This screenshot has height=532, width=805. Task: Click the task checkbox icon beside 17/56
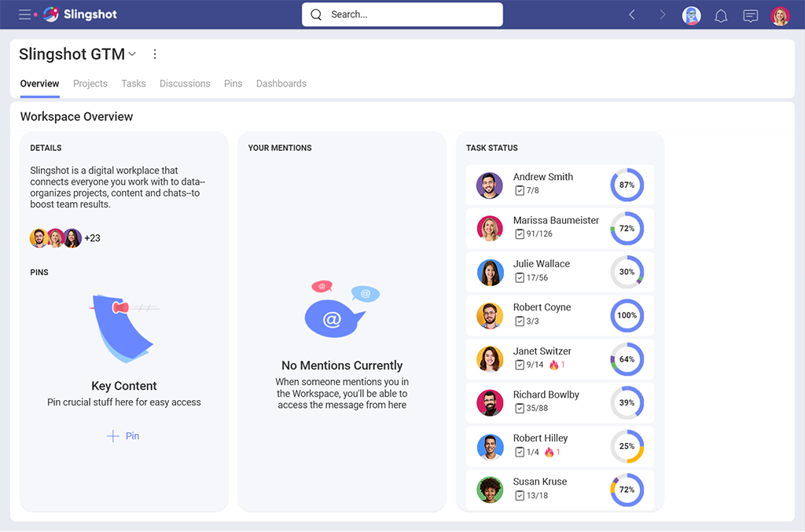(520, 277)
